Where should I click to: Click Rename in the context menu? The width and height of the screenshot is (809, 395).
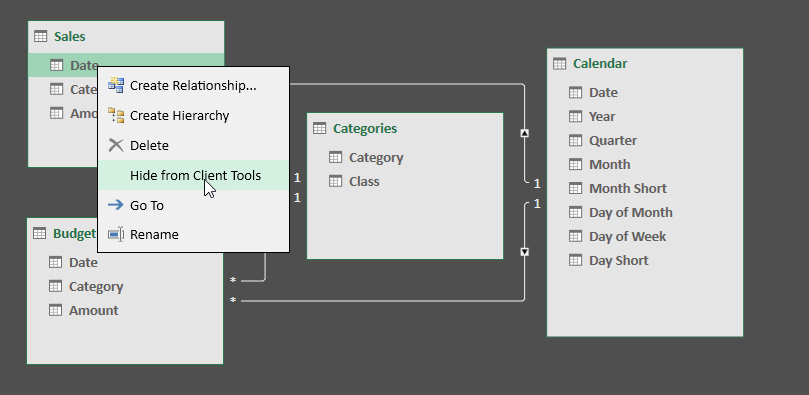pyautogui.click(x=193, y=235)
